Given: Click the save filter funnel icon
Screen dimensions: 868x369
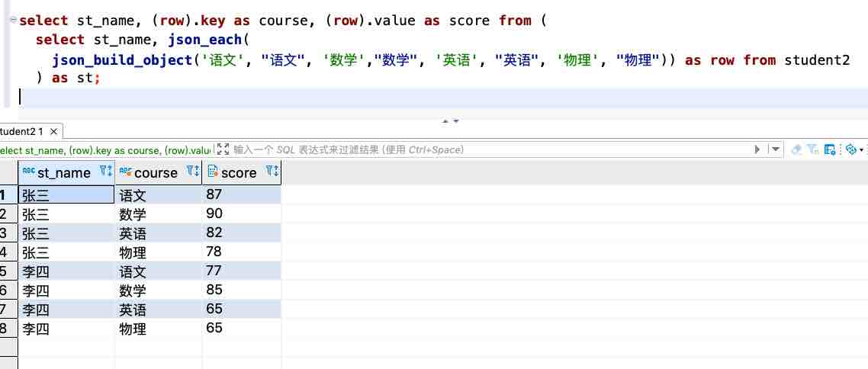Looking at the screenshot, I should [x=813, y=149].
